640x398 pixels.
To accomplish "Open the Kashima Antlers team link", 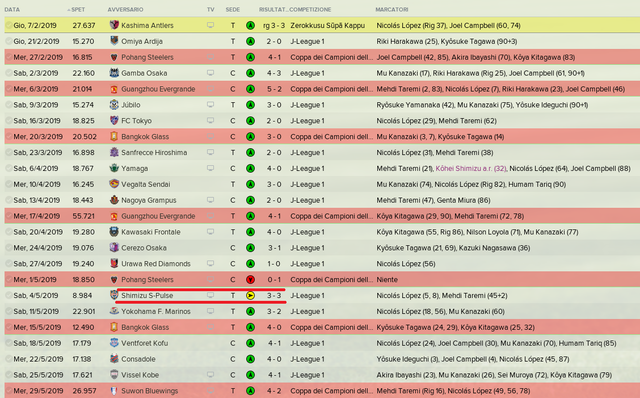I will click(x=147, y=25).
